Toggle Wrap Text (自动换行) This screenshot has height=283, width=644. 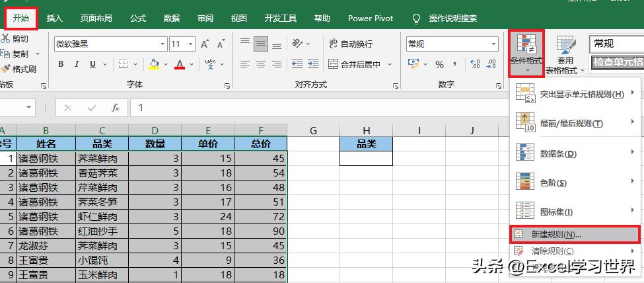pos(350,44)
